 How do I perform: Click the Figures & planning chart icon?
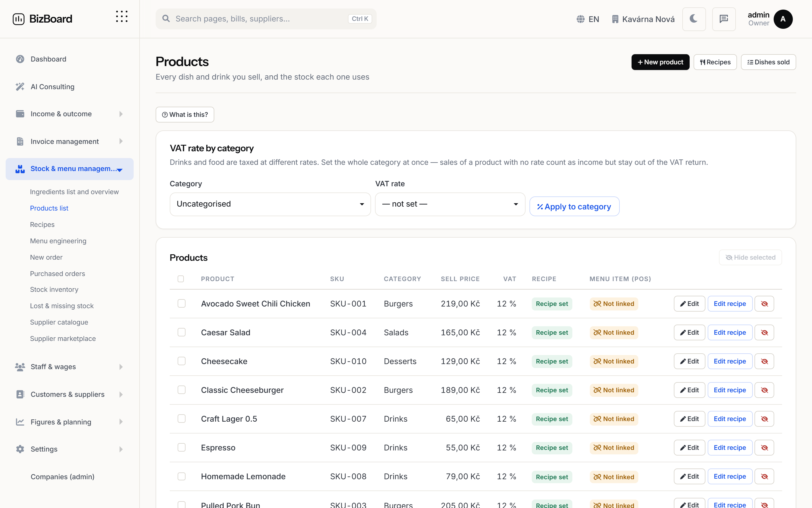click(x=20, y=422)
